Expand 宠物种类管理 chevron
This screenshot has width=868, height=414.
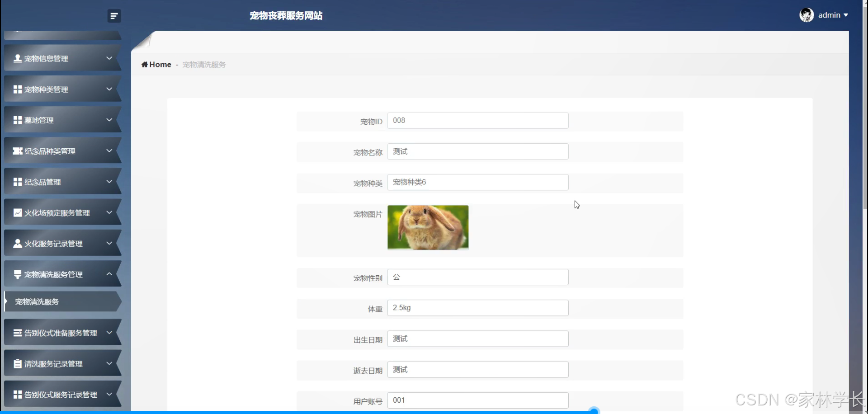click(109, 89)
